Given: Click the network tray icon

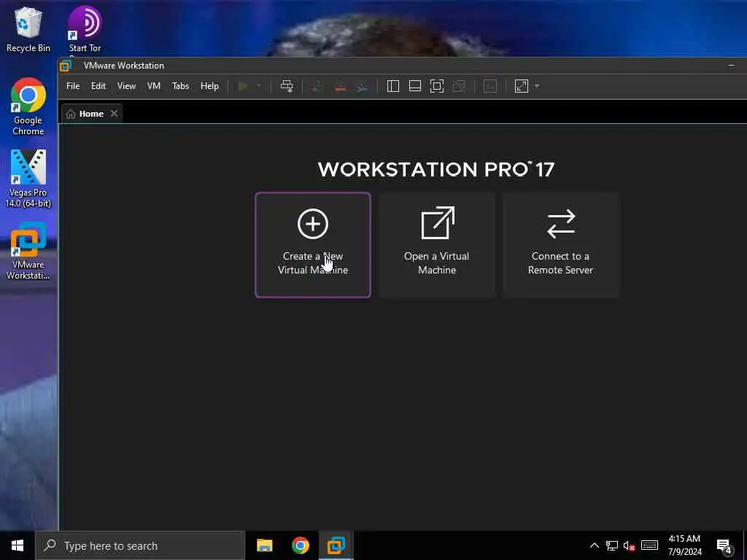Looking at the screenshot, I should click(x=612, y=545).
